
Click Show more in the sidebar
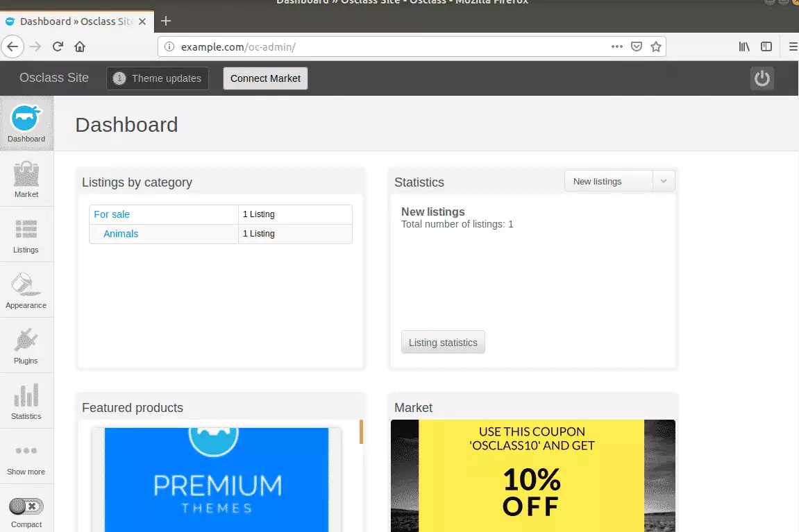26,456
